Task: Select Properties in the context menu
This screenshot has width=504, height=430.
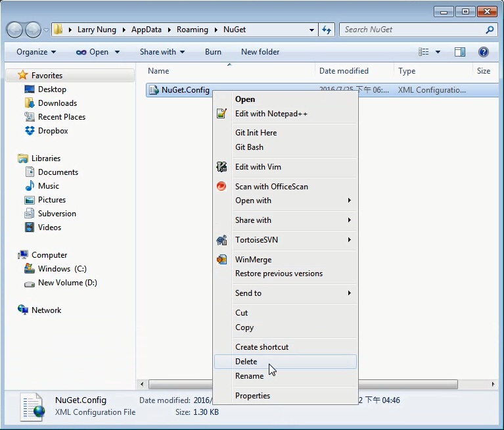Action: [x=285, y=396]
